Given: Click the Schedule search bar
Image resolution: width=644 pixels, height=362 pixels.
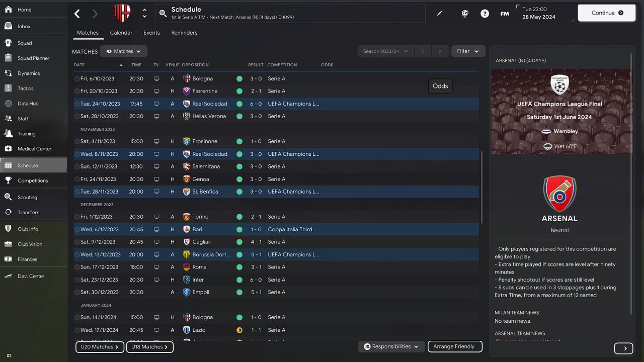Looking at the screenshot, I should click(x=290, y=14).
